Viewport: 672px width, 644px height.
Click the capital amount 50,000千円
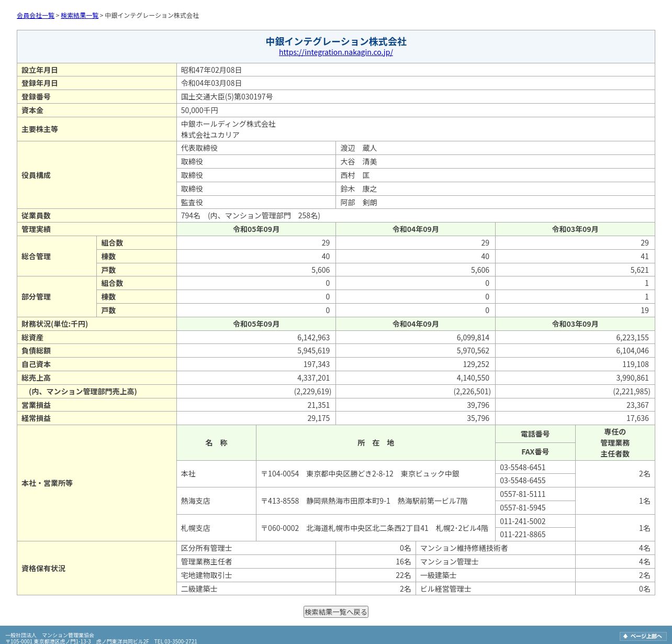click(199, 110)
